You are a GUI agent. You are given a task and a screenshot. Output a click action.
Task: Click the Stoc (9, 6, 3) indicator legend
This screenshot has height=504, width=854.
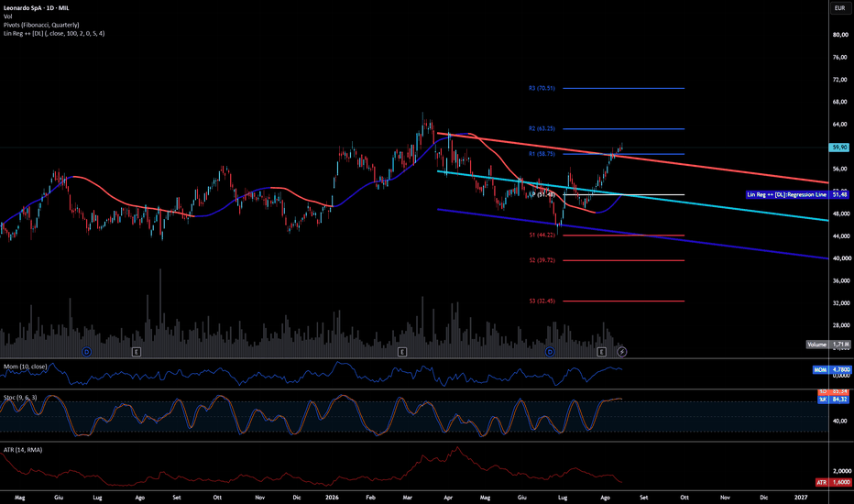click(20, 398)
